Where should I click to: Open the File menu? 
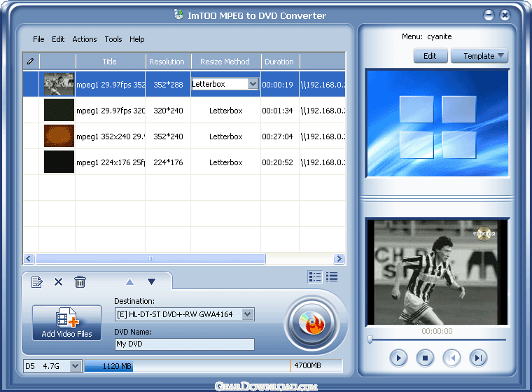(38, 39)
